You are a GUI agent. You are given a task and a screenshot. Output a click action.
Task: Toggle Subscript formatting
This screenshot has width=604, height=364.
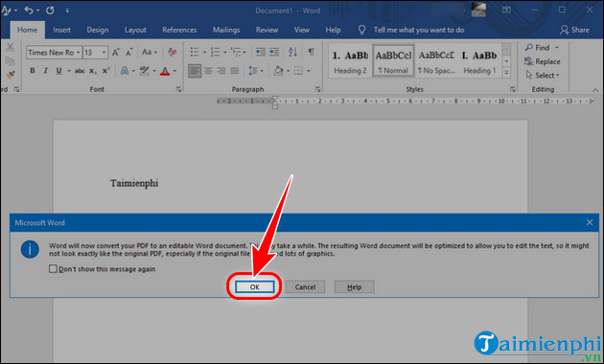point(93,71)
